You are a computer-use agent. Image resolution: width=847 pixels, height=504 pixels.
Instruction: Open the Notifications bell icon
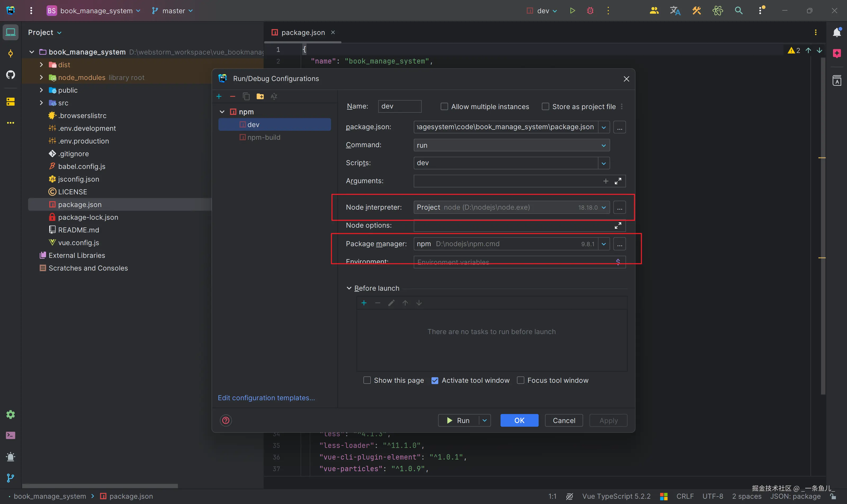tap(837, 32)
